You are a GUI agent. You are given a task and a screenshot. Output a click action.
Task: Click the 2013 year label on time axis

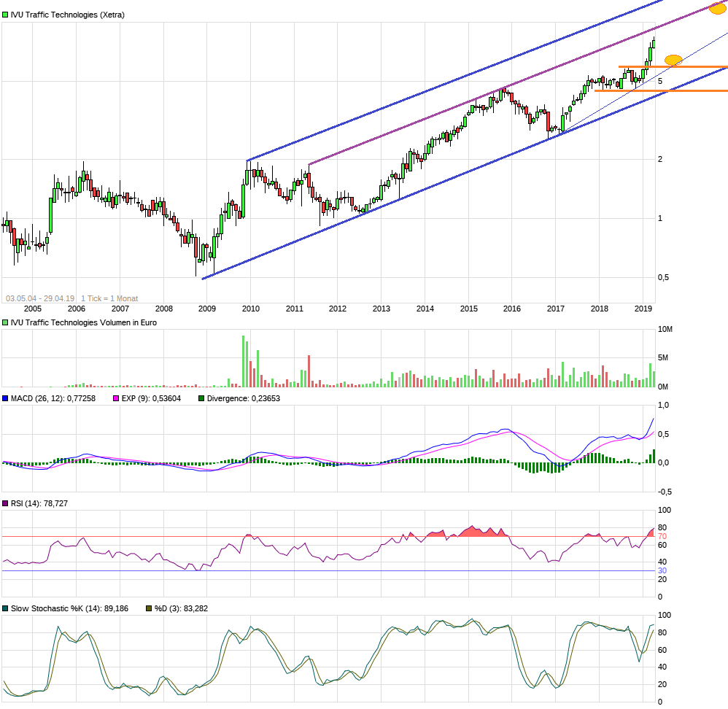click(382, 309)
